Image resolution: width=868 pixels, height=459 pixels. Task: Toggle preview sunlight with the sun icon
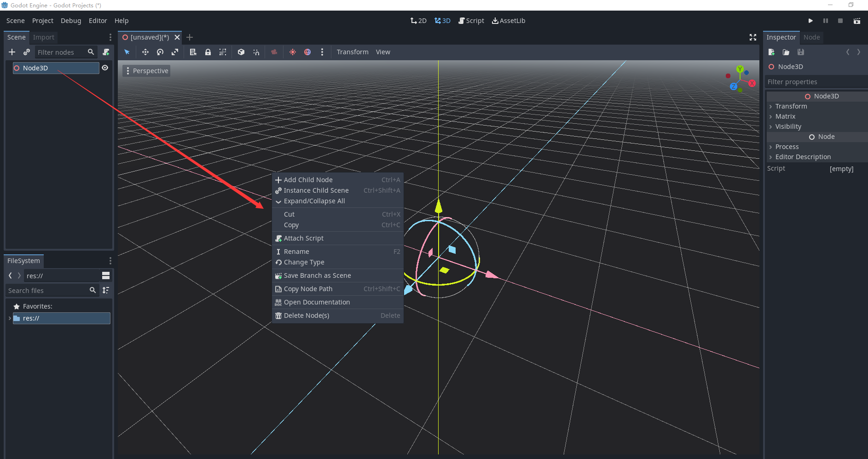292,52
